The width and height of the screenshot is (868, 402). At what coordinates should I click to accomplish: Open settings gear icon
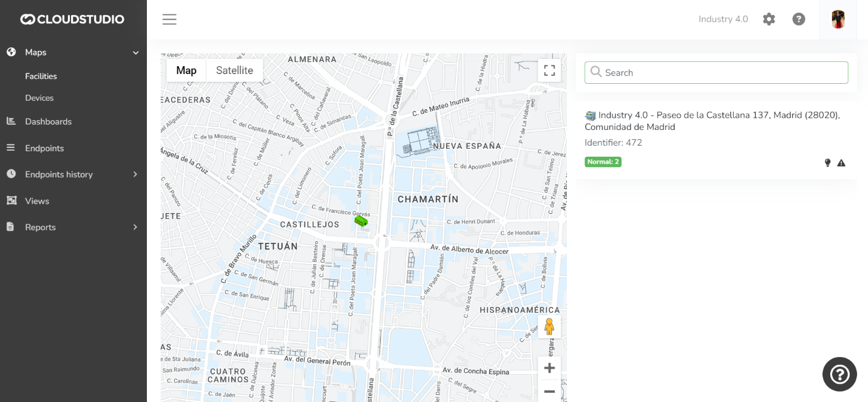point(769,19)
